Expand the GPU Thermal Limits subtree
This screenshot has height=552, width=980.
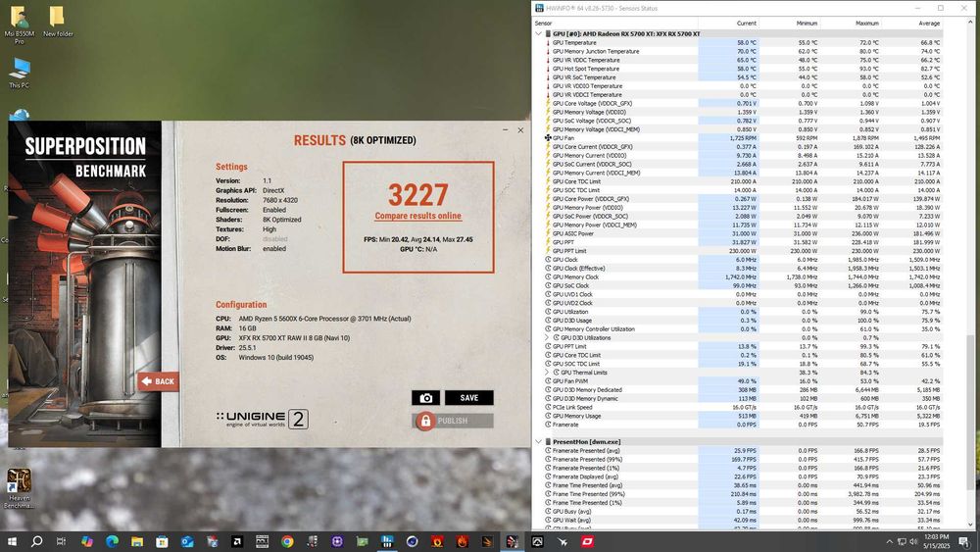pyautogui.click(x=548, y=372)
